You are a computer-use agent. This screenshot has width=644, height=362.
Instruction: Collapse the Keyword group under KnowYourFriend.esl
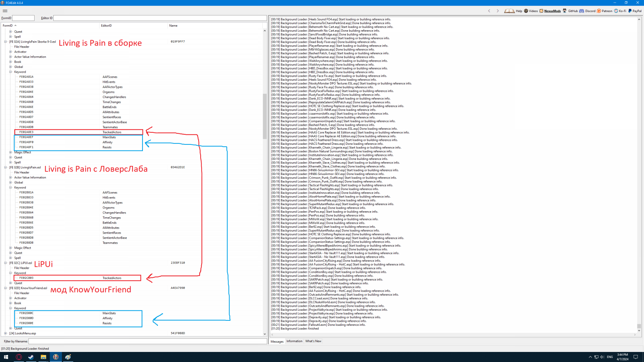coord(10,308)
